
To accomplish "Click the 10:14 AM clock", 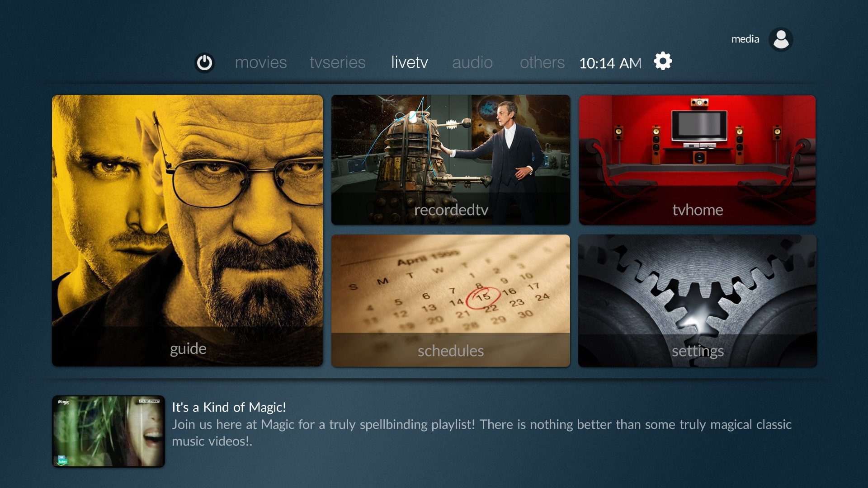I will (610, 63).
